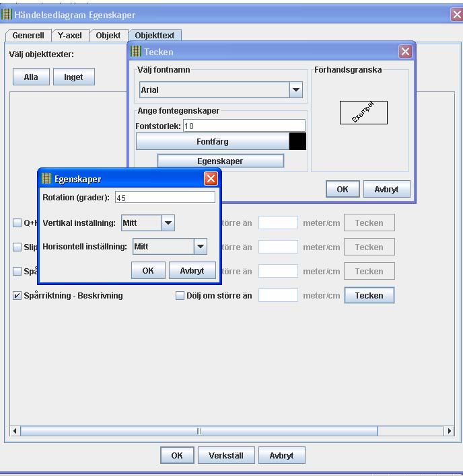
Task: Click Avbryt in the Tecken dialog
Action: click(386, 189)
